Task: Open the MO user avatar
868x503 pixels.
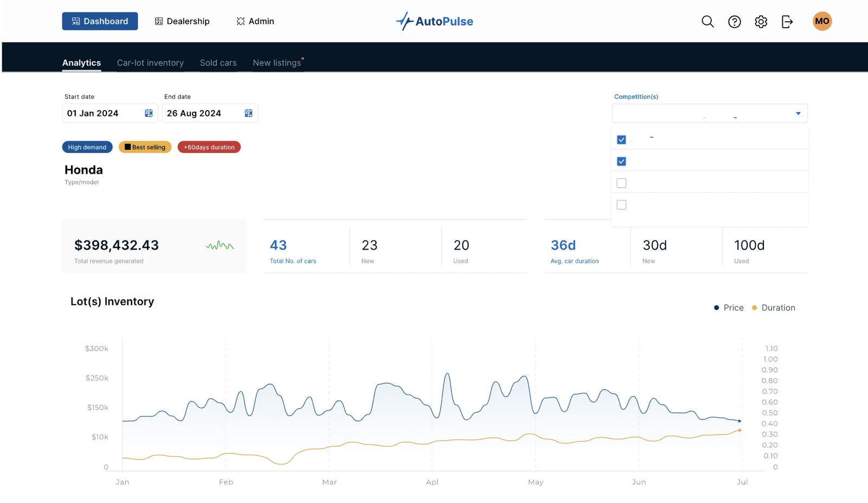Action: tap(822, 21)
